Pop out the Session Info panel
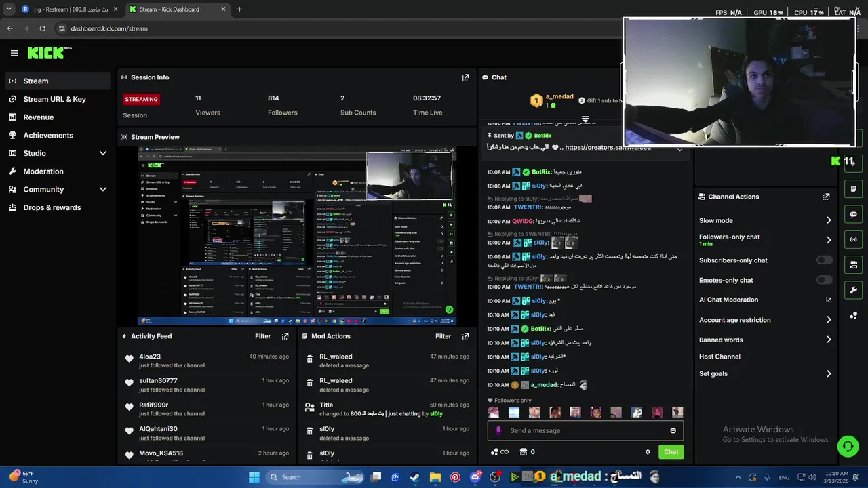This screenshot has height=488, width=868. tap(465, 77)
